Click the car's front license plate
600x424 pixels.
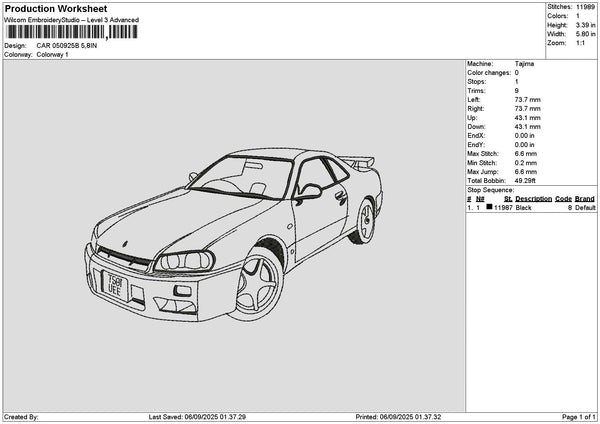[109, 281]
